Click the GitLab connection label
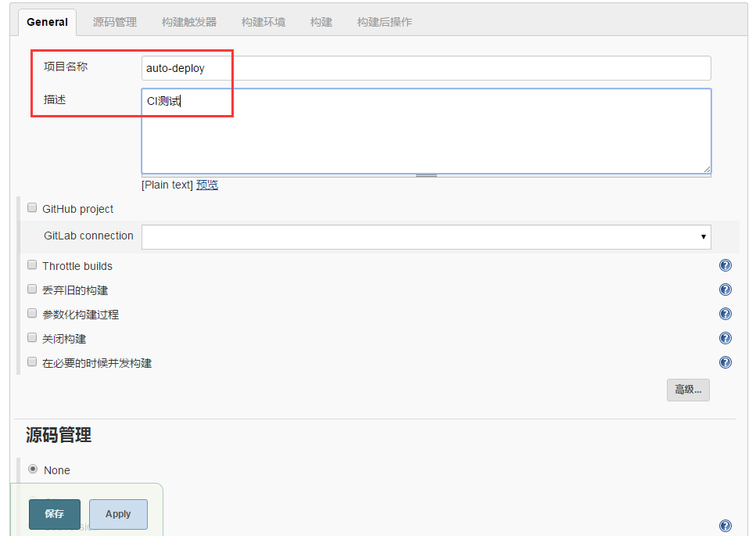 click(88, 236)
